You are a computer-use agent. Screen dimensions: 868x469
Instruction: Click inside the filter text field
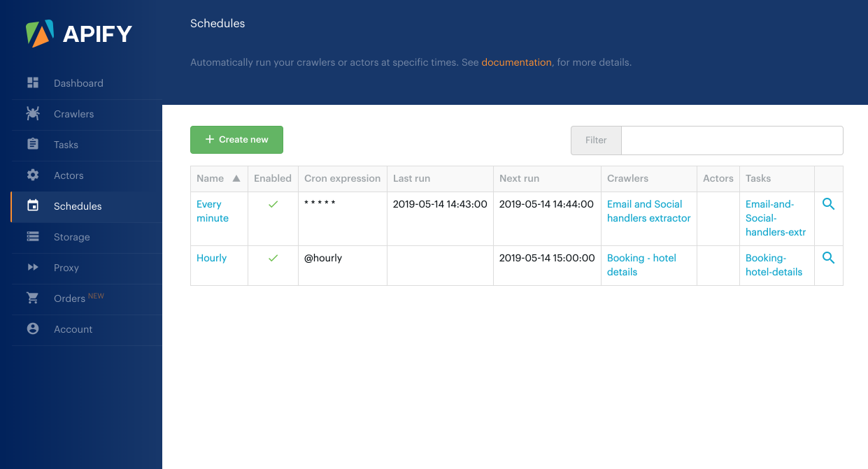coord(731,140)
